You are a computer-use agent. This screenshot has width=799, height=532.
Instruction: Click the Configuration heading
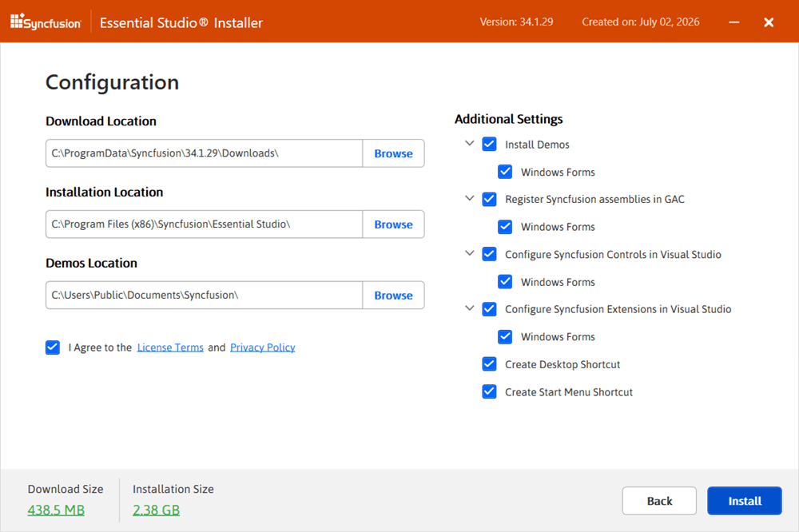(112, 82)
